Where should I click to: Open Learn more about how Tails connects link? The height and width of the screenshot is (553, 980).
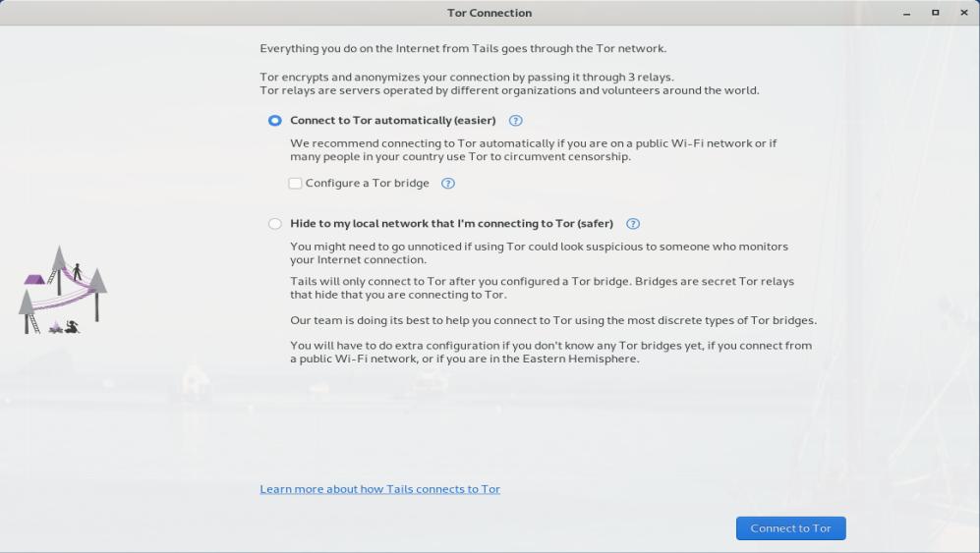point(379,489)
